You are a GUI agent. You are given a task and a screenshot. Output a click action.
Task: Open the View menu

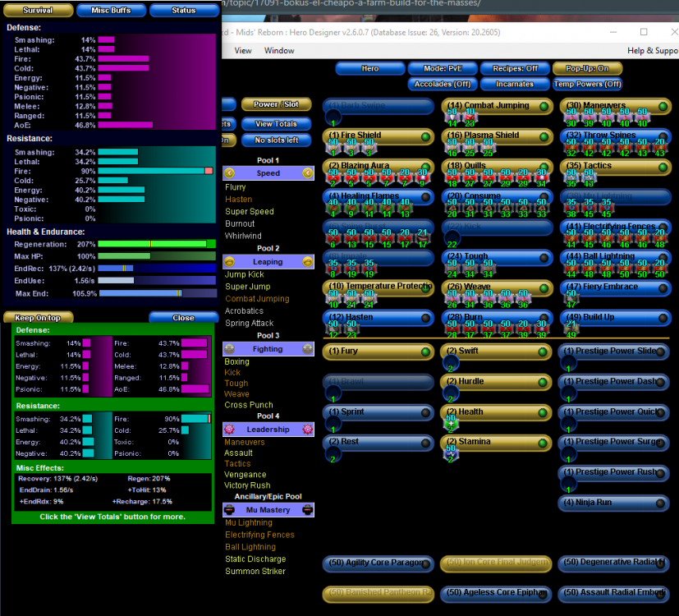pos(243,49)
